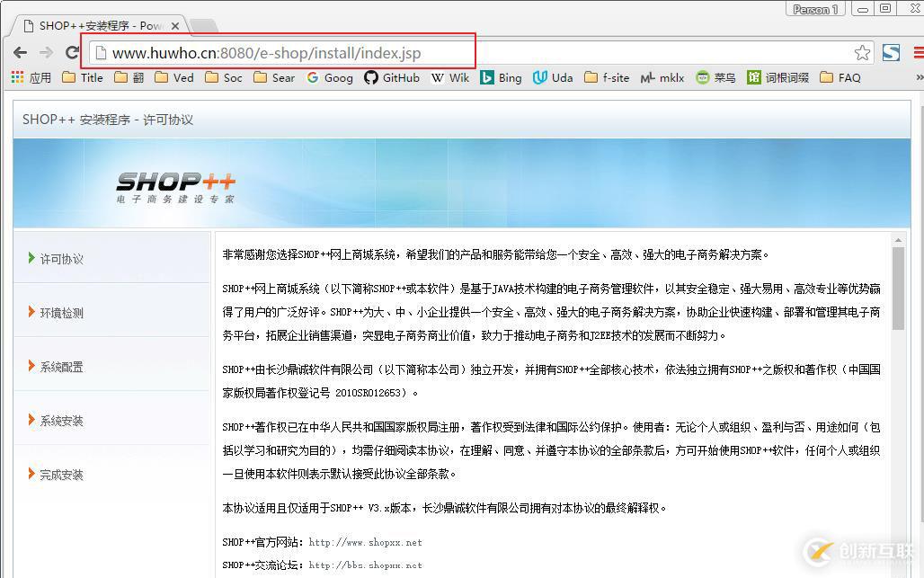Image resolution: width=924 pixels, height=578 pixels.
Task: Click the page icon in the address bar
Action: point(101,53)
